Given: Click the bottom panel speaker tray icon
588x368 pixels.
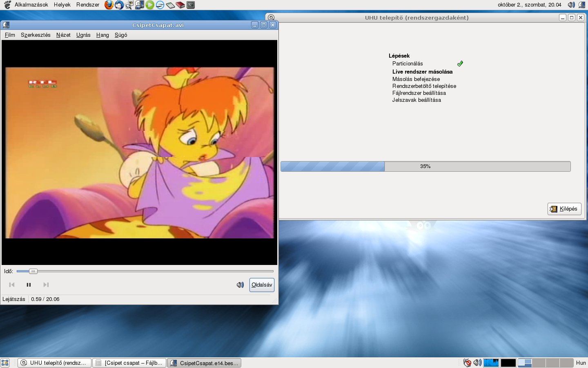Looking at the screenshot, I should [x=477, y=363].
